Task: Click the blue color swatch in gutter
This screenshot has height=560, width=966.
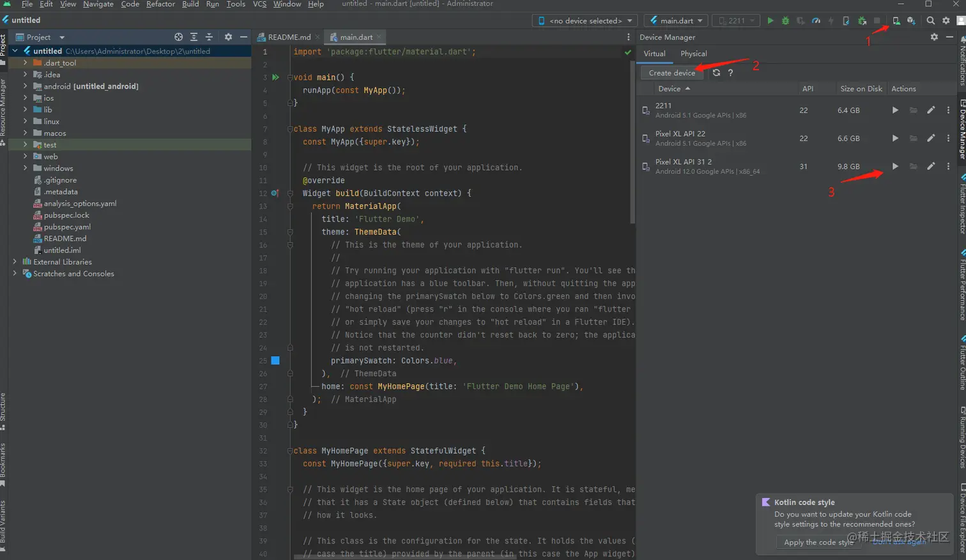Action: [x=275, y=361]
